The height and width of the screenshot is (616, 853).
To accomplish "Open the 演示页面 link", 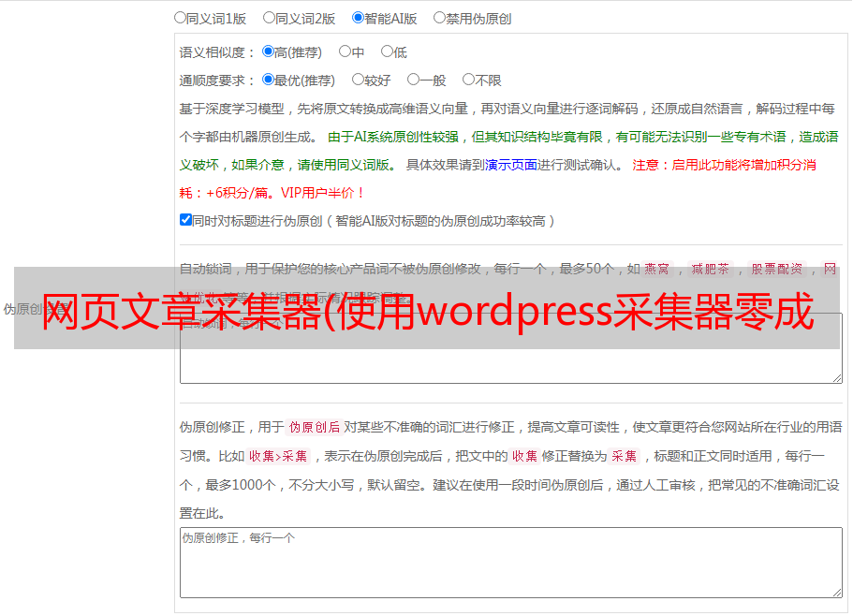I will [510, 165].
